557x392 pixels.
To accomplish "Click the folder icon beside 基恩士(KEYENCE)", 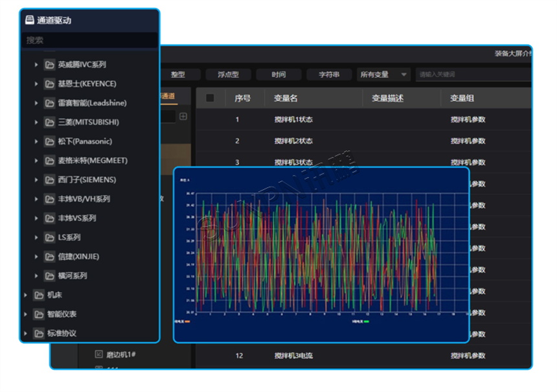I will pos(49,84).
